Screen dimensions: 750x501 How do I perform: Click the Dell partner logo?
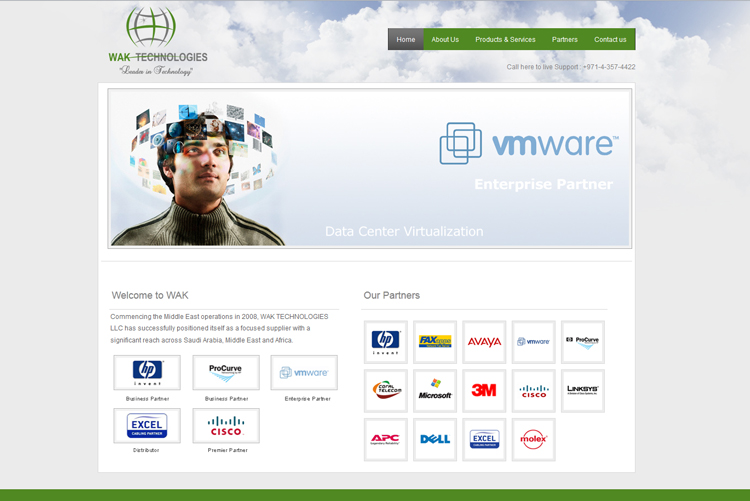[x=435, y=439]
